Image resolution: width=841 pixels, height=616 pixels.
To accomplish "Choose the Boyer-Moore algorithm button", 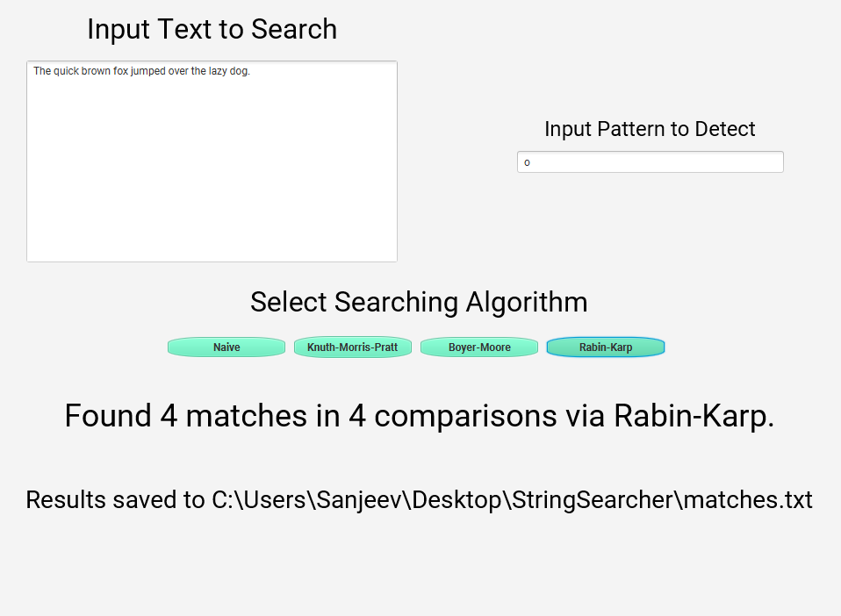I will click(x=479, y=347).
